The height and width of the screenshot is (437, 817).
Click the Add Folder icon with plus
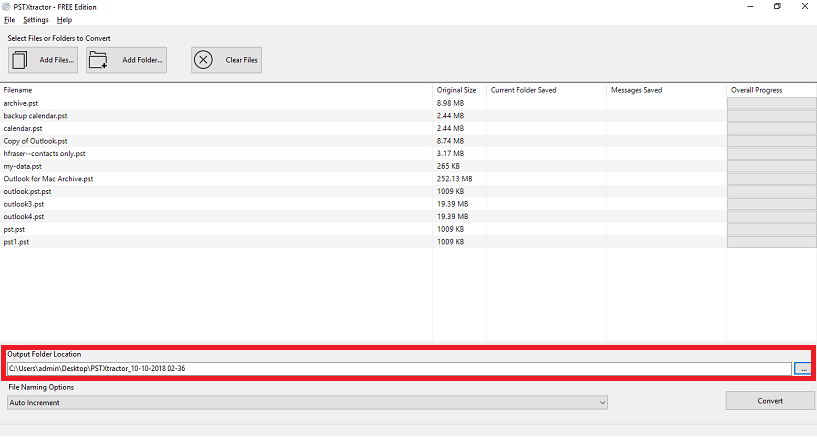click(x=98, y=60)
